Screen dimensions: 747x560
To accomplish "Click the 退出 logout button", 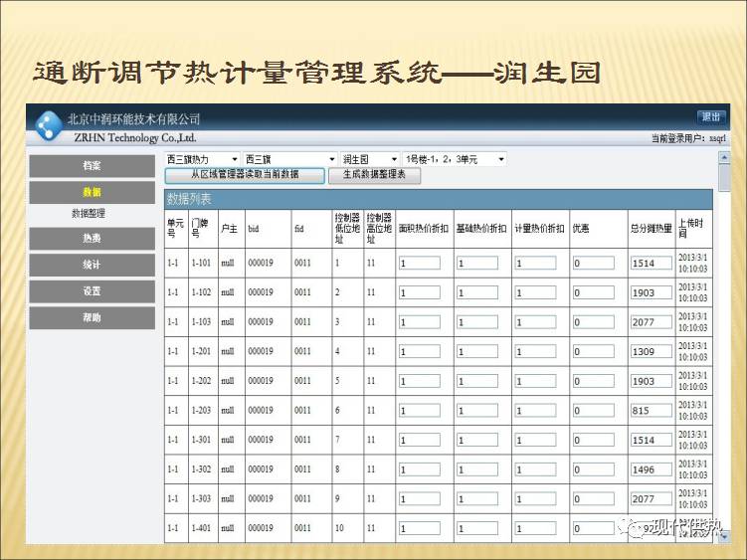I will [711, 116].
